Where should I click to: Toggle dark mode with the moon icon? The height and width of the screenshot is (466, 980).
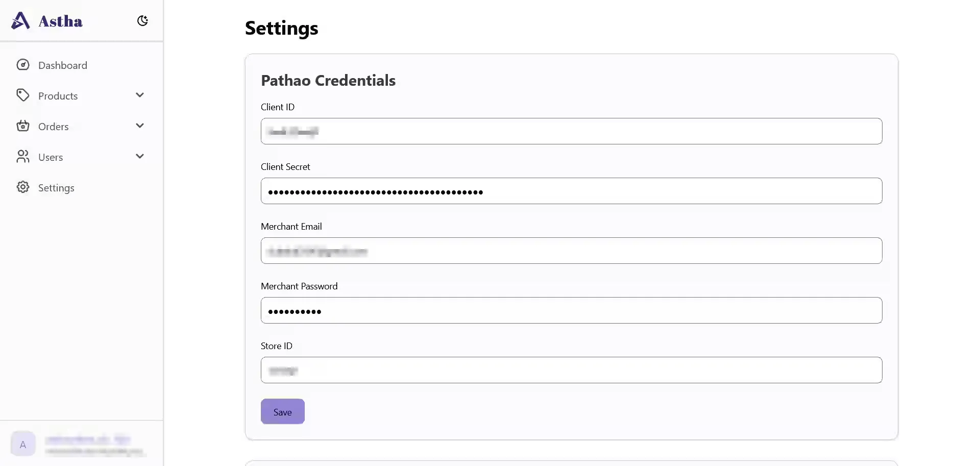(x=142, y=20)
